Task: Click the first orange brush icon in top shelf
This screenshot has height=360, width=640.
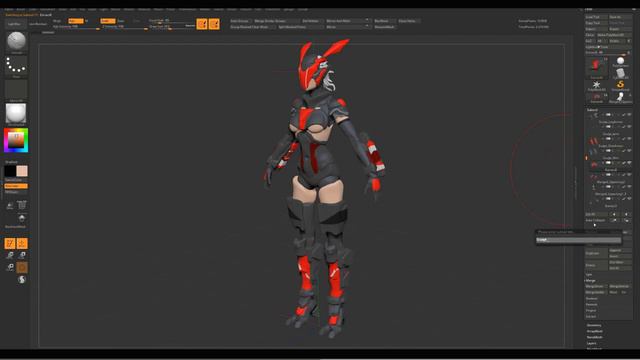Action: [x=202, y=24]
